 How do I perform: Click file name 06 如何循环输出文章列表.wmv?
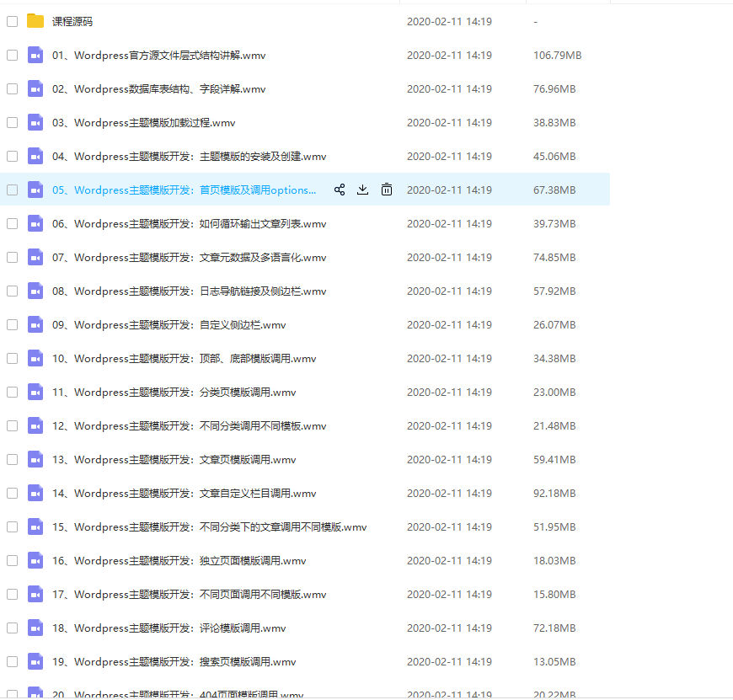[x=190, y=223]
